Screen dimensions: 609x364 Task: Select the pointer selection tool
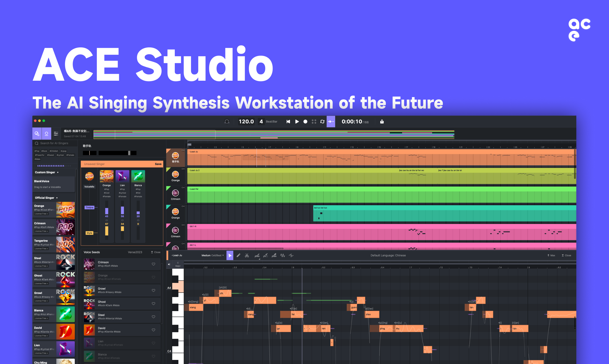(x=230, y=256)
